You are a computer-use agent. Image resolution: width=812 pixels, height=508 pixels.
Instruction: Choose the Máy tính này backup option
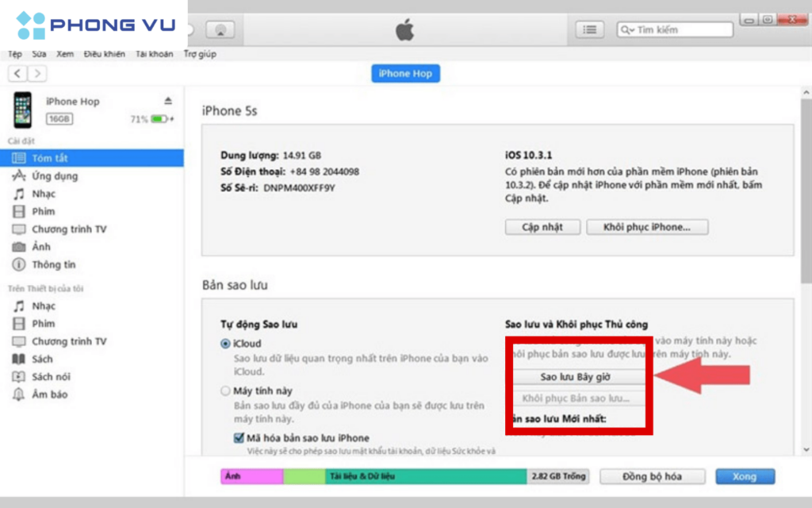coord(226,391)
